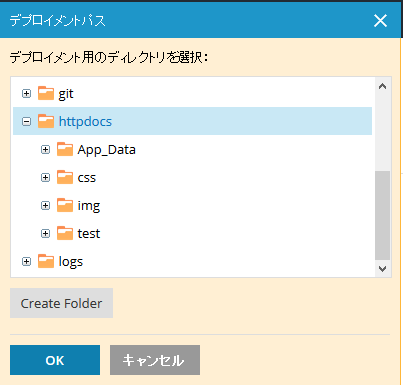Click the scrollbar down arrow

383,268
